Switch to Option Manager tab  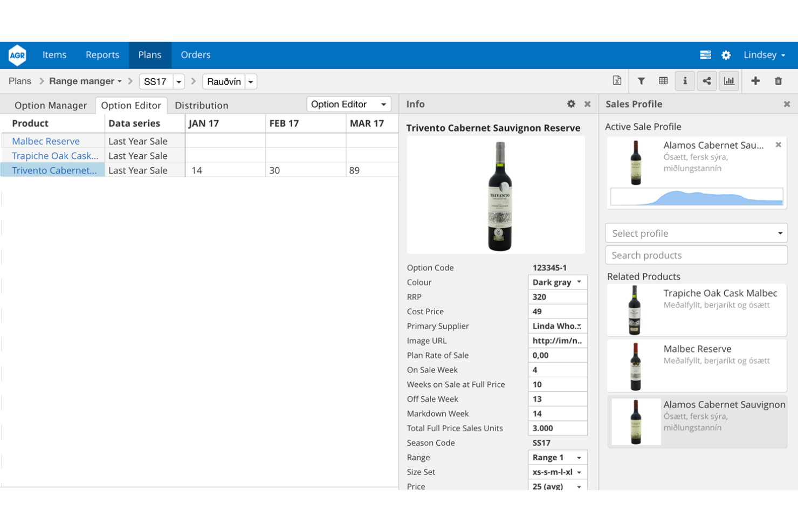(51, 105)
